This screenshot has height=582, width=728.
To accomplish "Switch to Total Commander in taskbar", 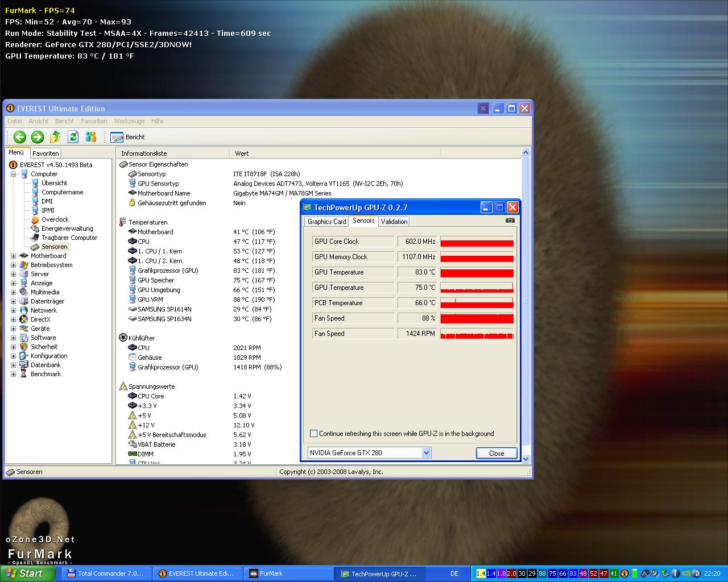I will (106, 573).
